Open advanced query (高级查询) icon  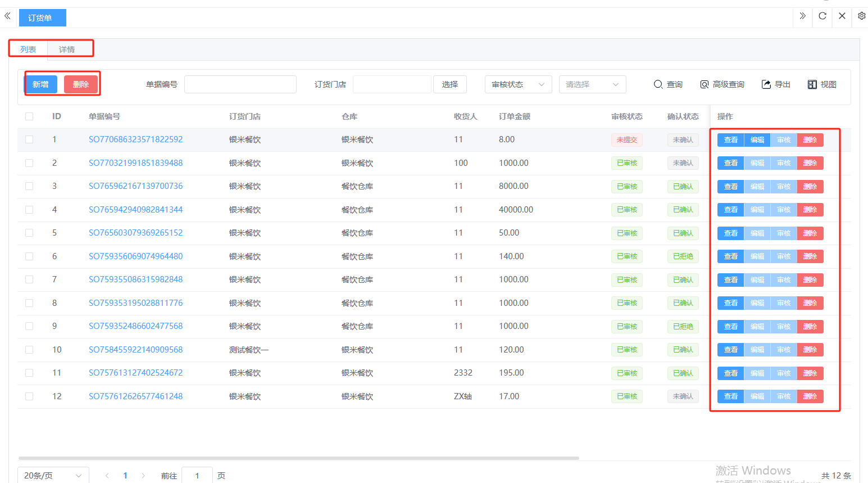[705, 84]
